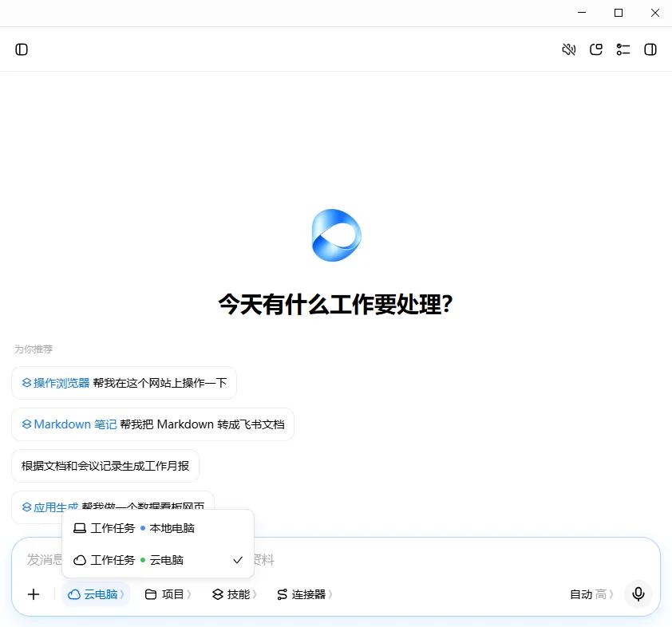Click skill icon in 操作浏览器 chip
The width and height of the screenshot is (672, 627).
[26, 383]
